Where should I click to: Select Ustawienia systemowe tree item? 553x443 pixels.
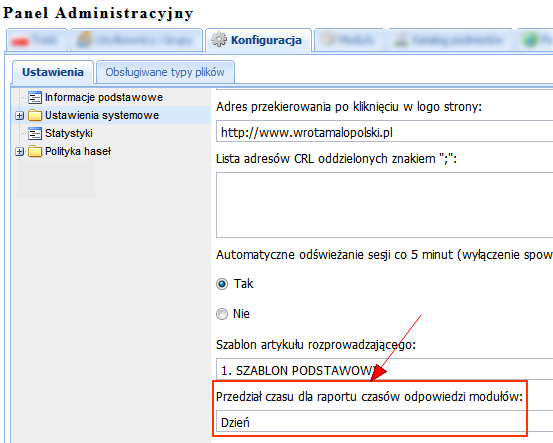(102, 115)
